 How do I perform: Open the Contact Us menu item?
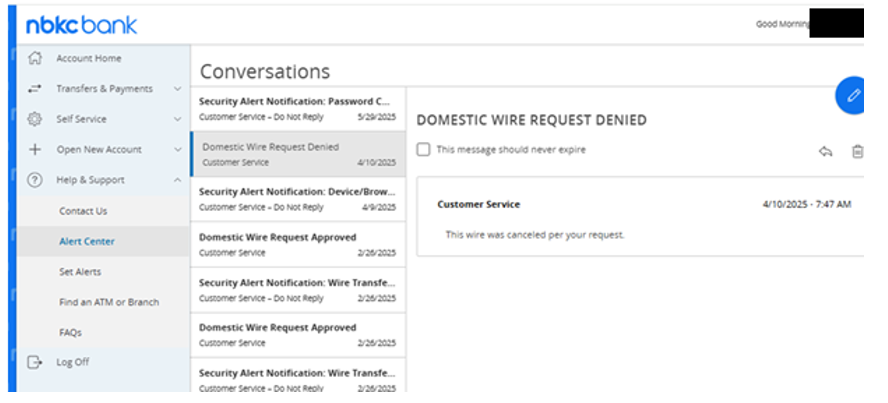point(83,211)
